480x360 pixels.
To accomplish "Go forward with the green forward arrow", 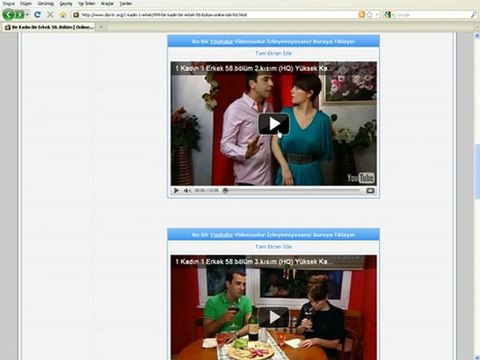I will point(19,14).
